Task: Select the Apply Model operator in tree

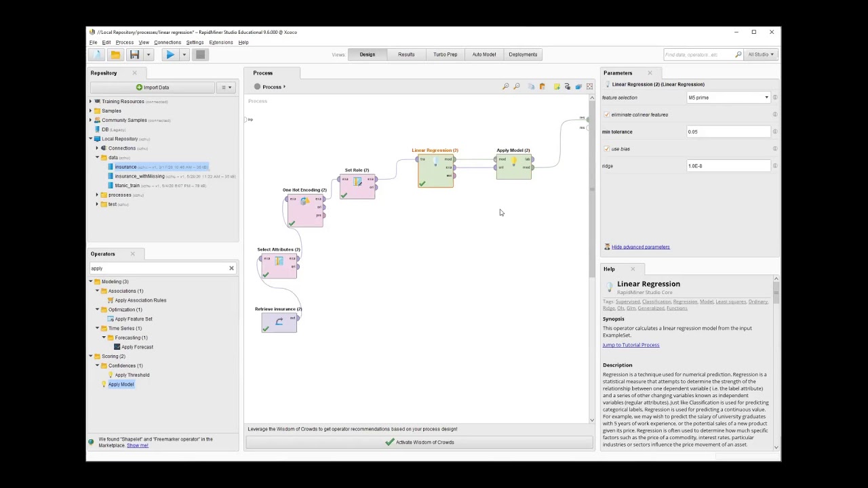Action: 121,384
